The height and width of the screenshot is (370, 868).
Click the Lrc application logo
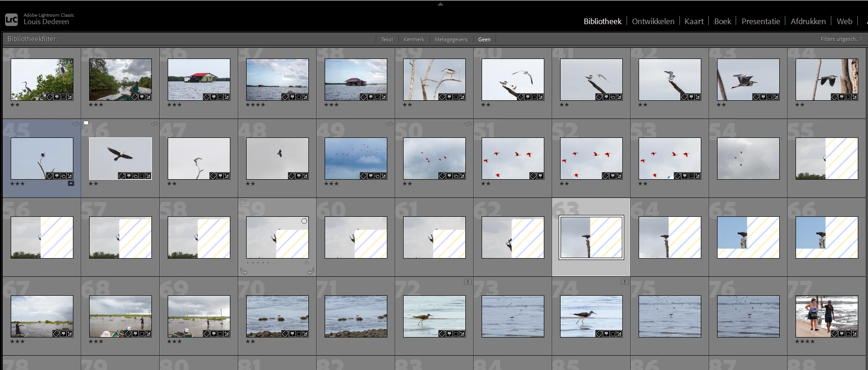12,19
